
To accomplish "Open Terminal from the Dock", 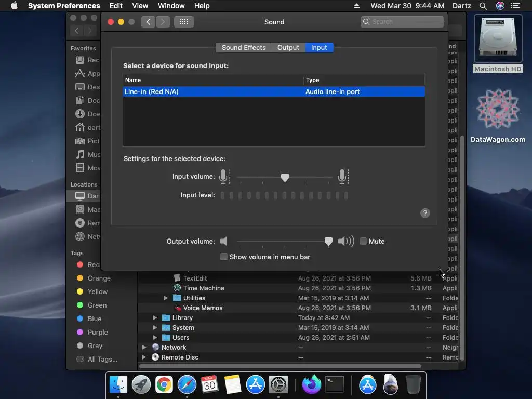I will [x=335, y=384].
